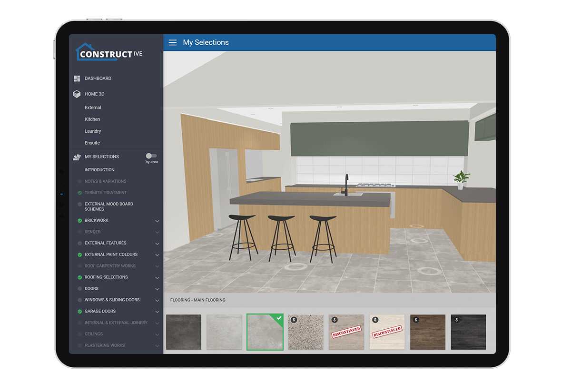Viewport: 571px width, 392px height.
Task: Click the Constructive house logo
Action: [108, 52]
